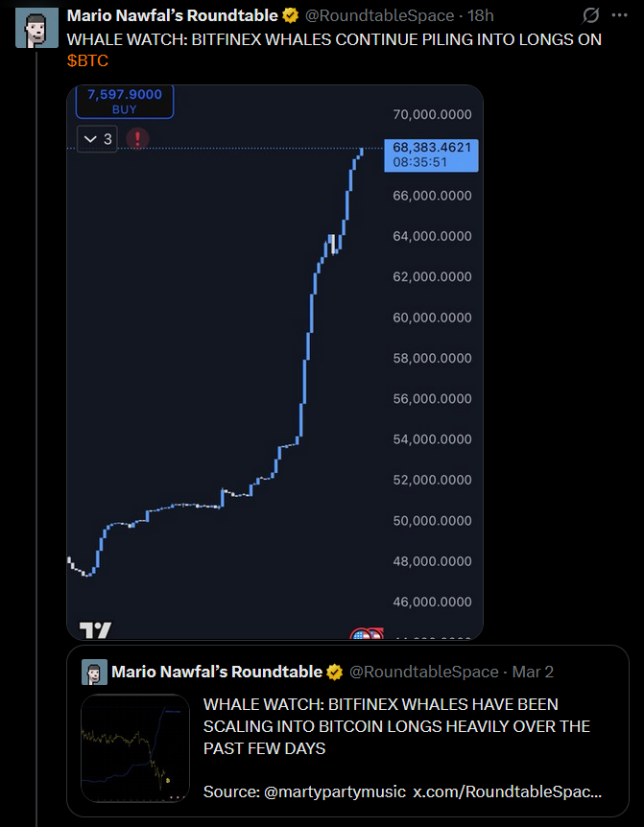The image size is (644, 827).
Task: Click the TradingView logo on the chart
Action: tap(95, 629)
